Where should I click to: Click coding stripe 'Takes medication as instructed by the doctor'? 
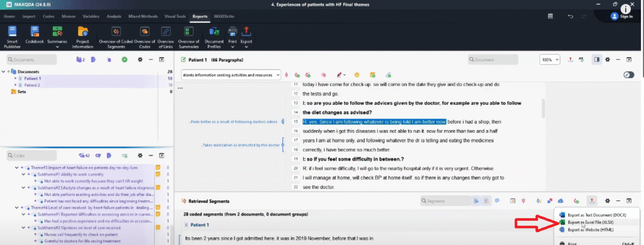(x=241, y=145)
